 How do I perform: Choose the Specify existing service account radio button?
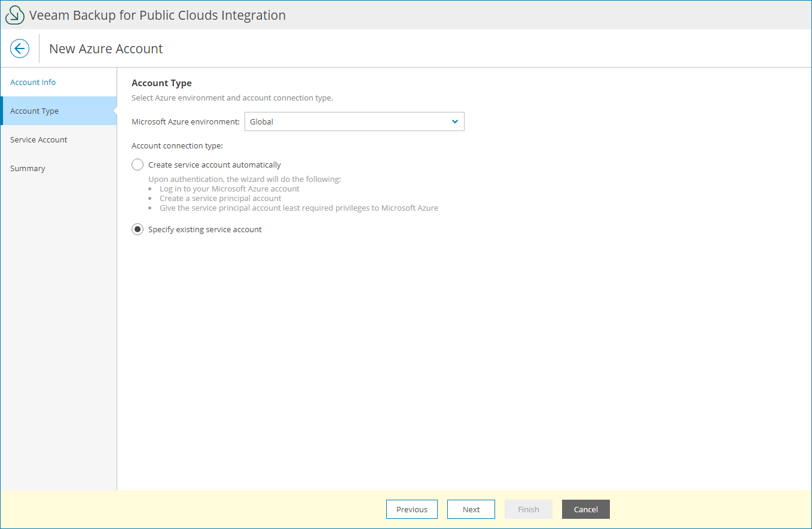(x=138, y=229)
